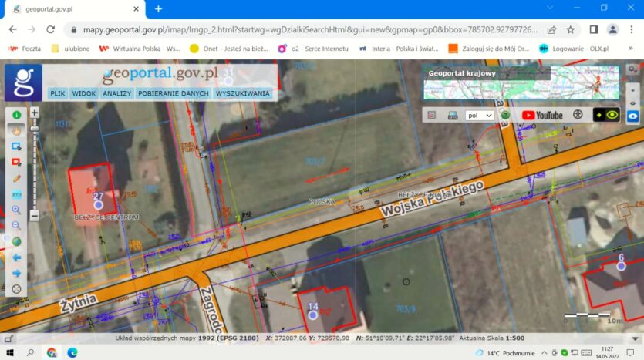Show hidden system tray icons
The image size is (644, 360).
coord(545,352)
